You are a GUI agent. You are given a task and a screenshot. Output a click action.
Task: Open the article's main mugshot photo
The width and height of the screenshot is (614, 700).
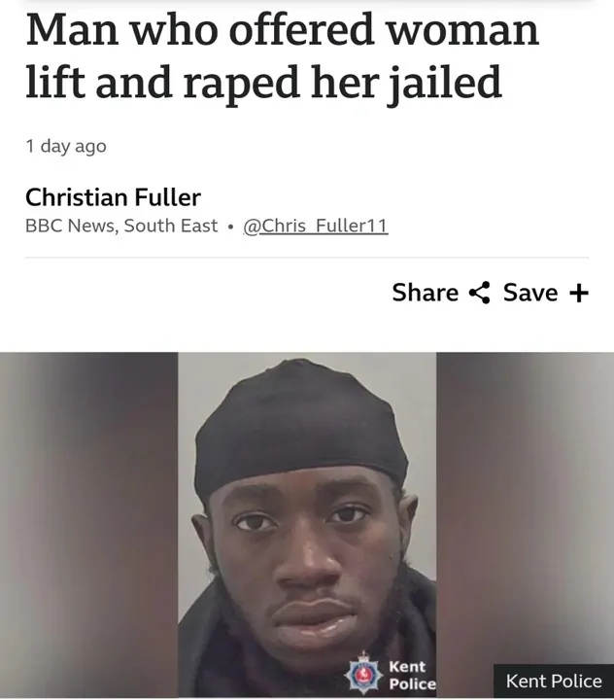point(307,525)
